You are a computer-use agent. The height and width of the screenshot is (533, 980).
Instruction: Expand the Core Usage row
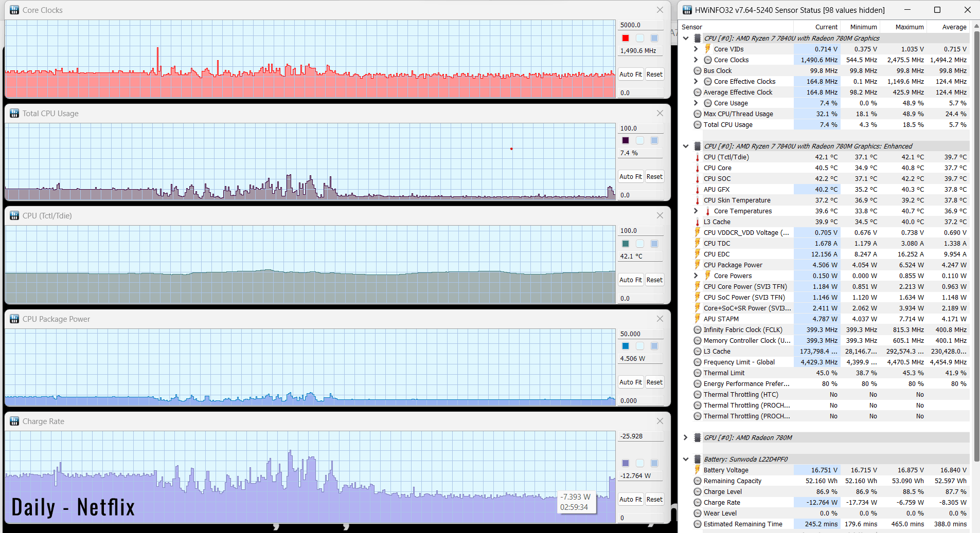[696, 103]
